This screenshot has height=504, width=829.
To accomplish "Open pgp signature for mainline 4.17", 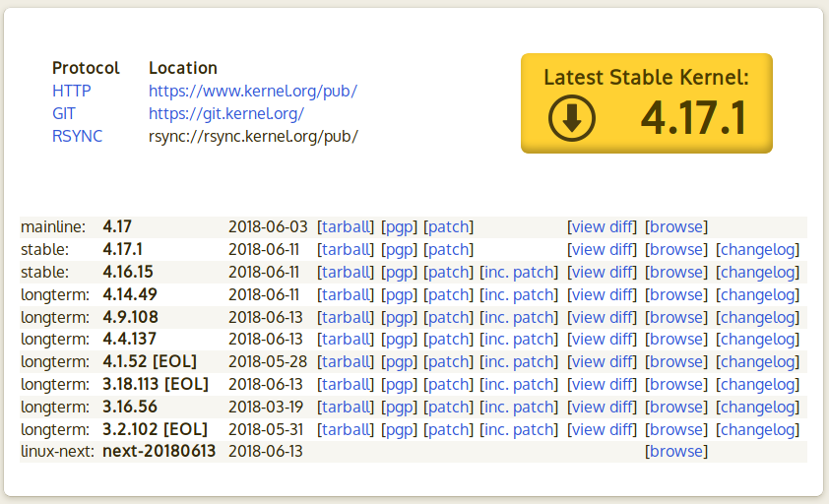I will tap(399, 226).
